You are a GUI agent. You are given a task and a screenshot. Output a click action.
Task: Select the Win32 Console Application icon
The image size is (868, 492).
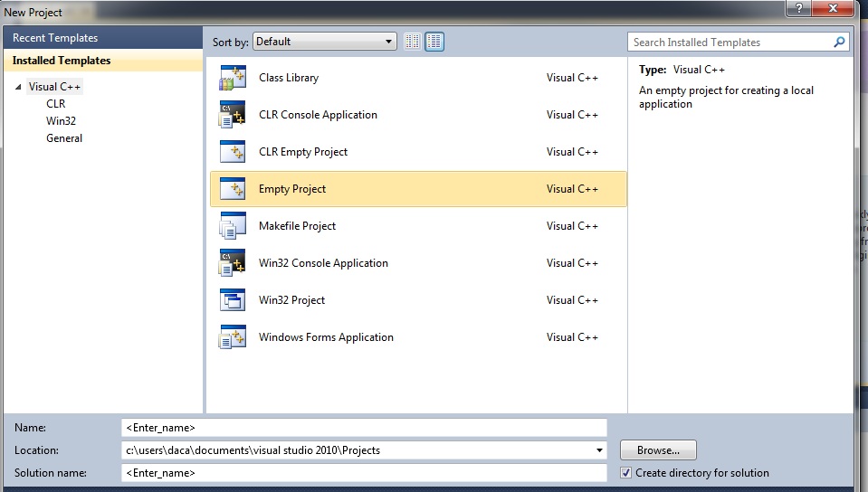point(233,263)
